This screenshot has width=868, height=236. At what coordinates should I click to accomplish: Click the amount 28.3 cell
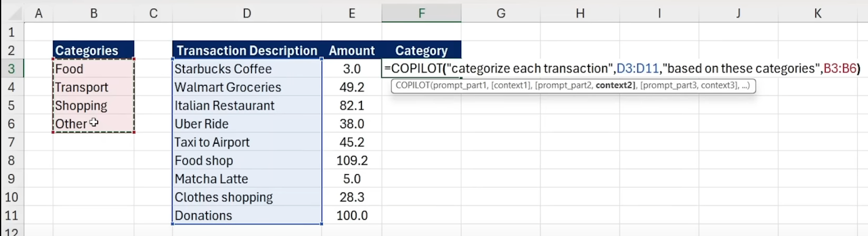pyautogui.click(x=352, y=197)
